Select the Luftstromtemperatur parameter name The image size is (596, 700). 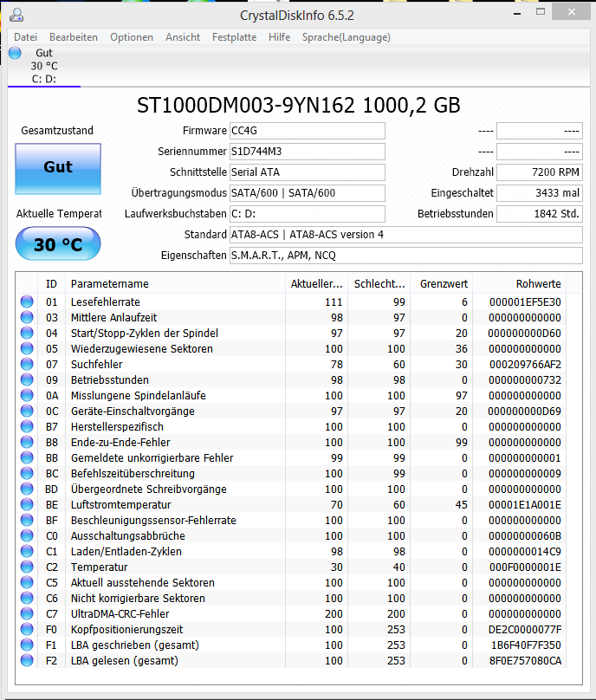(x=120, y=505)
